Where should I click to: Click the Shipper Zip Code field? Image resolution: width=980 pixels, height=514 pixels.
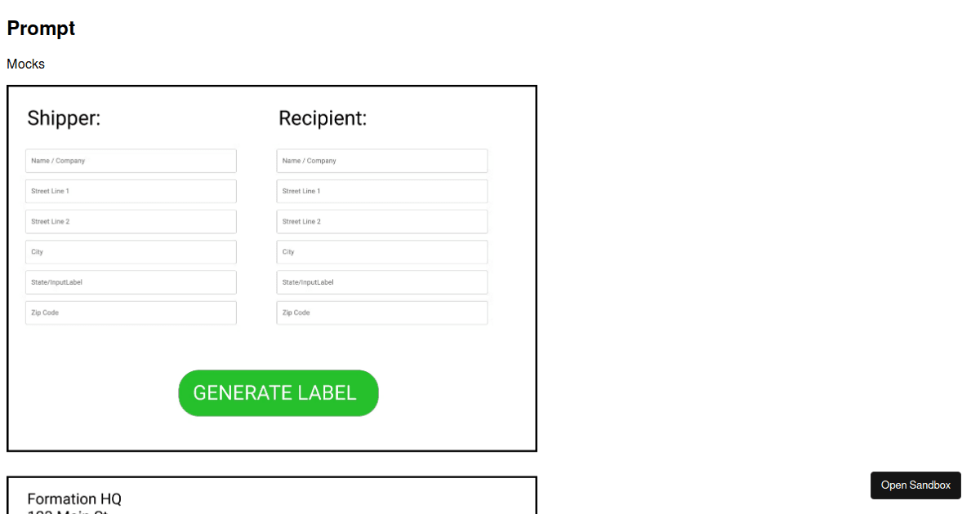[131, 312]
